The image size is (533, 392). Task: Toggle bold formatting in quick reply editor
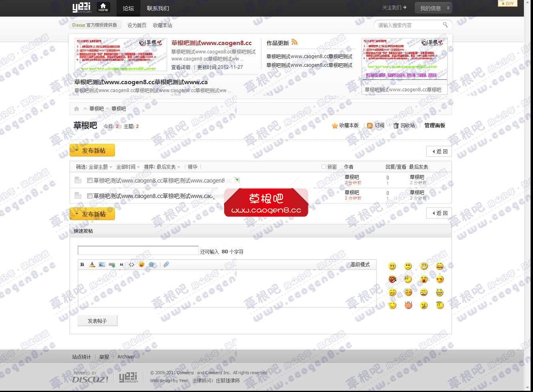pos(82,264)
